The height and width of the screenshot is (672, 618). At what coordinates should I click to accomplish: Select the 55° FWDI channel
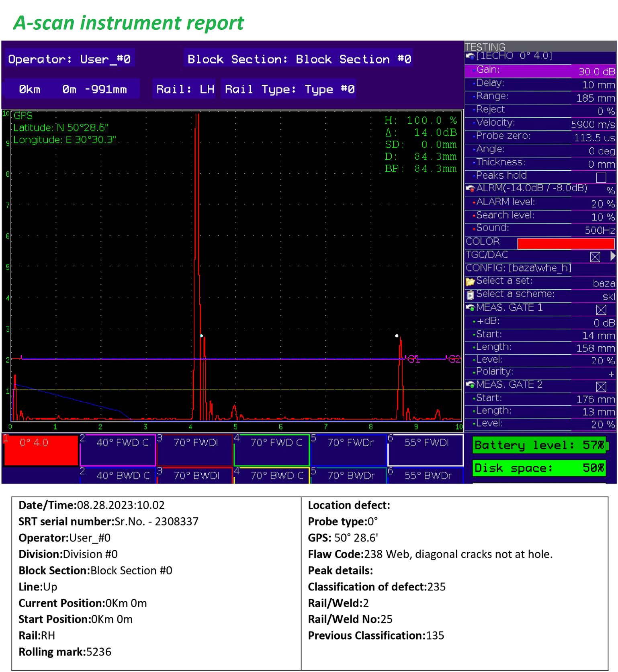click(x=426, y=450)
